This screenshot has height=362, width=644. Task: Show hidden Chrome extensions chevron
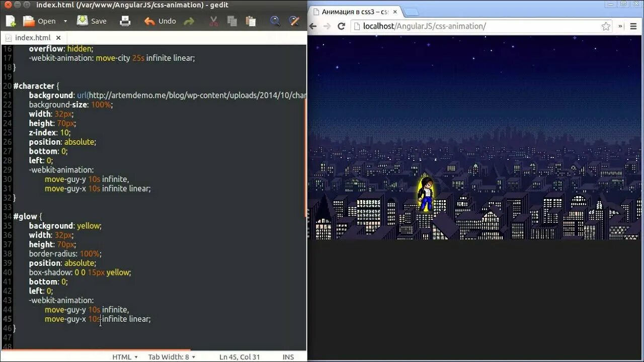point(620,26)
